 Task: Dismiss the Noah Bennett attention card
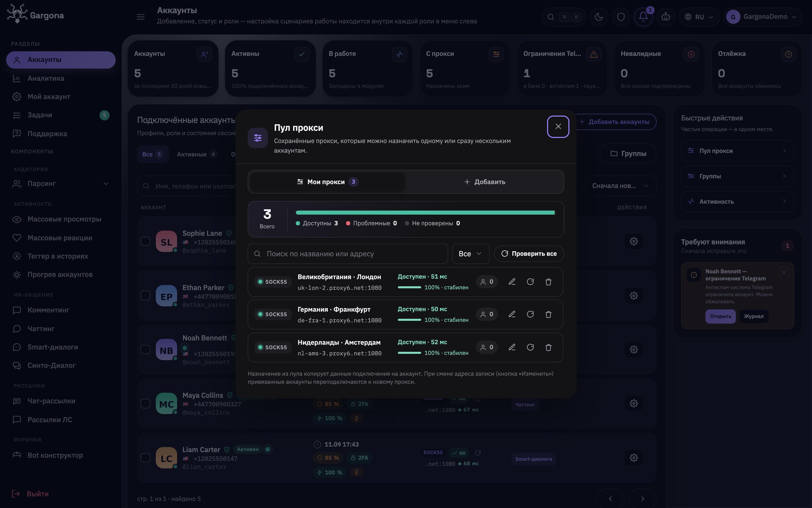(x=784, y=272)
